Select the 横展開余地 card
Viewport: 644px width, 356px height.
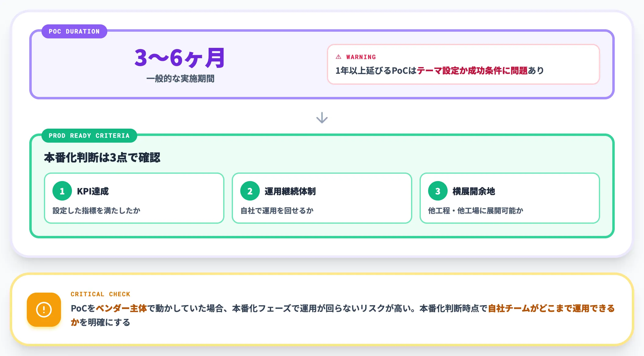510,198
